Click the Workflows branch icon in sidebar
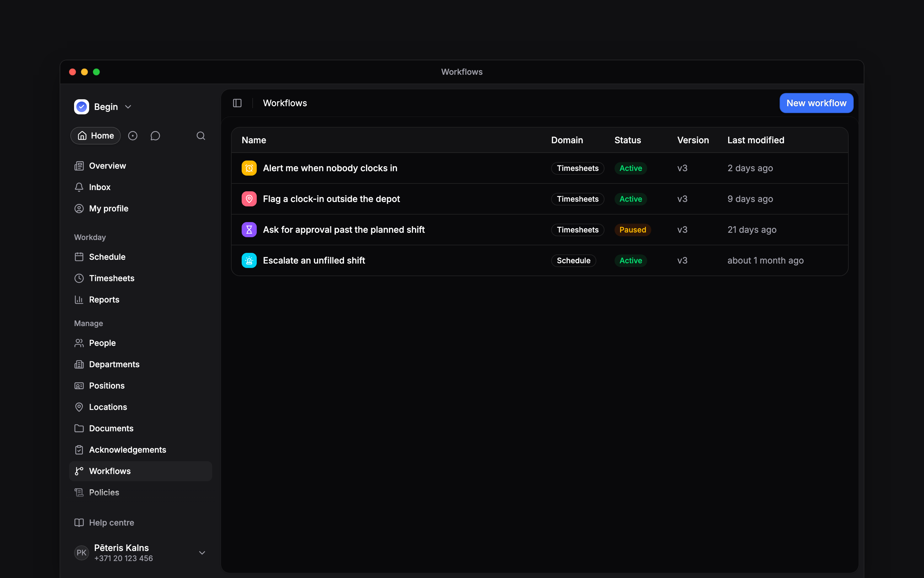Image resolution: width=924 pixels, height=578 pixels. click(79, 471)
